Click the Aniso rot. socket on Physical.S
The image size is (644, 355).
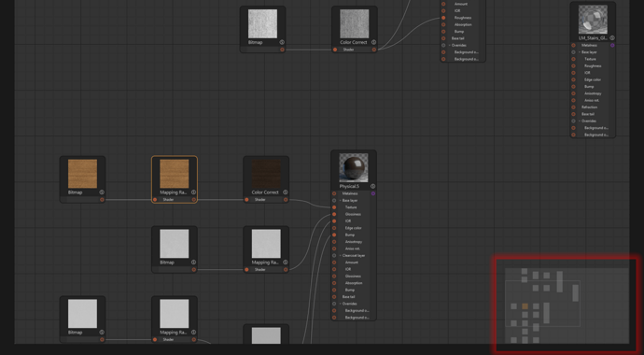[x=334, y=248]
